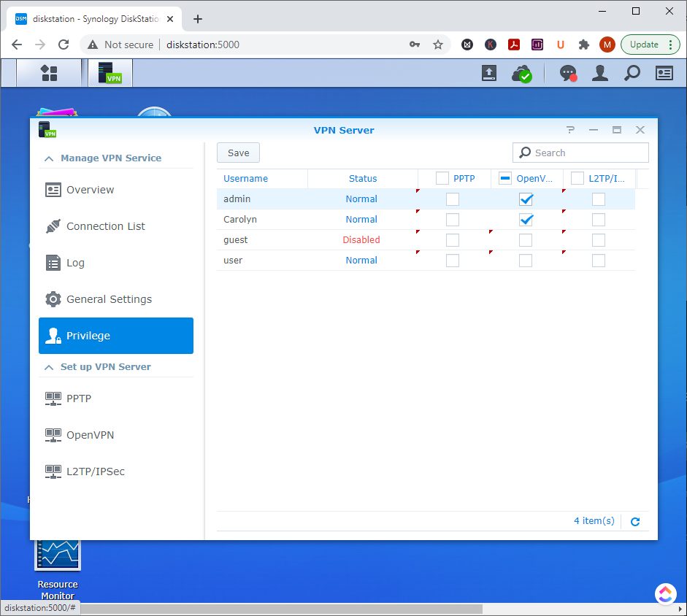Close the diskstation browser tab

pos(170,19)
